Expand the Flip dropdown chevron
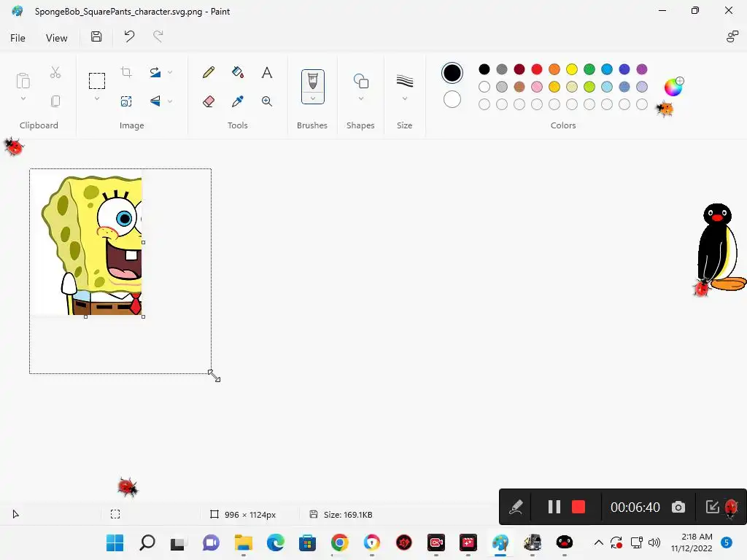This screenshot has width=747, height=560. pyautogui.click(x=170, y=101)
